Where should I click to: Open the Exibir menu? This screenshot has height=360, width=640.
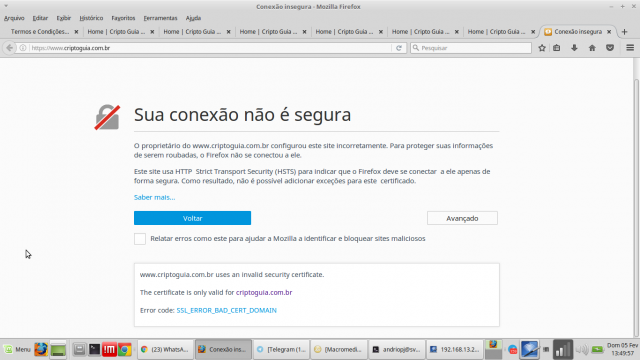click(64, 18)
